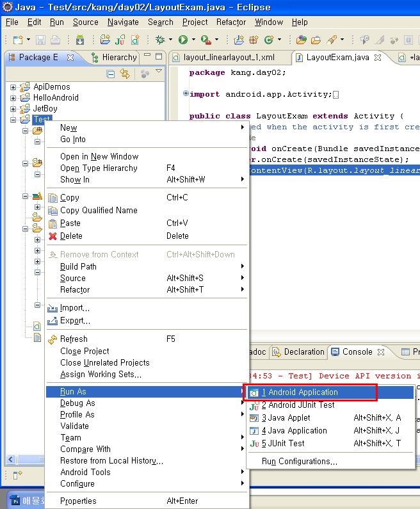Choose 1 Android Application from Run As
The image size is (420, 509).
pos(330,392)
